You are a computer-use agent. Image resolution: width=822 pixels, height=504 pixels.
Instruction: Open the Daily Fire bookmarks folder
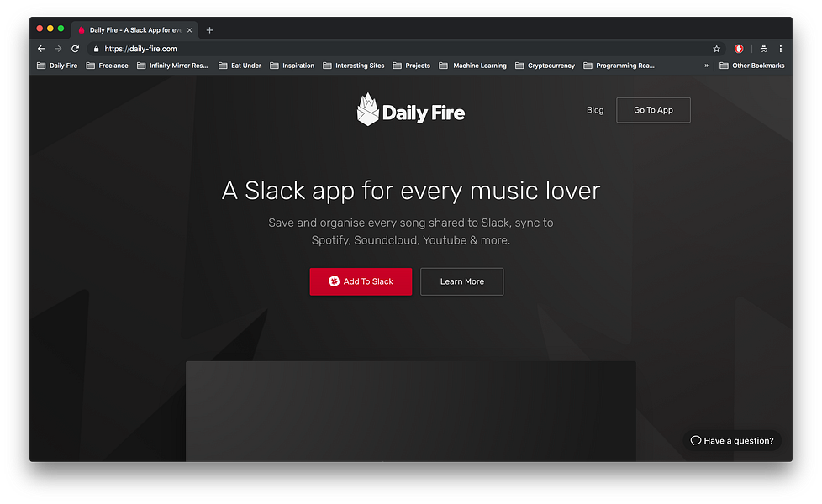(x=57, y=66)
